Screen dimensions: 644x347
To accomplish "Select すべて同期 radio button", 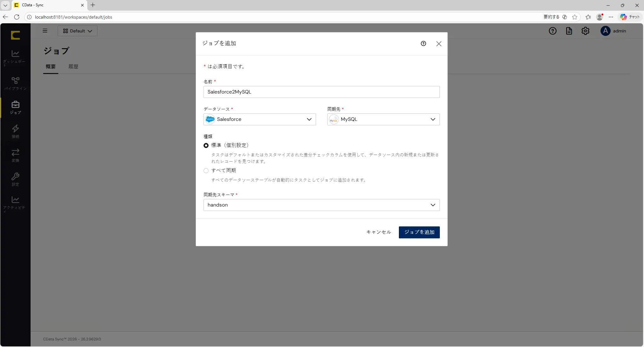I will pos(206,171).
